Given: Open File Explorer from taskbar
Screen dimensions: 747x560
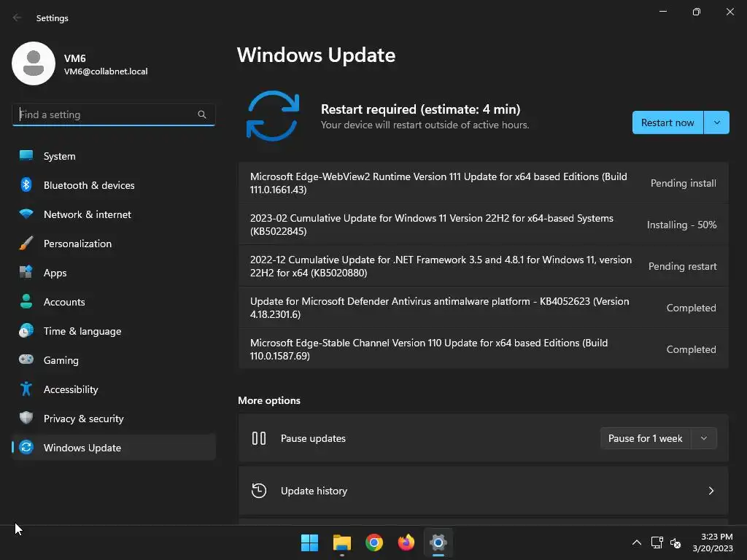Looking at the screenshot, I should [x=342, y=542].
